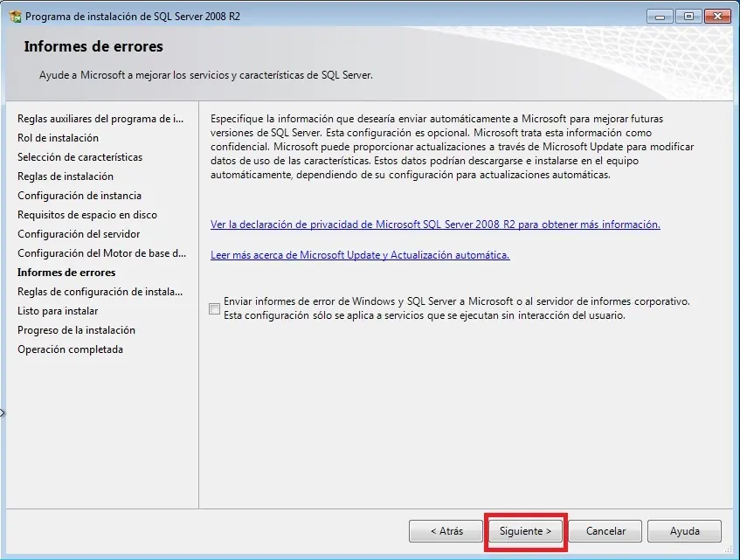
Task: Click the SQL Server setup title bar icon
Action: (15, 17)
